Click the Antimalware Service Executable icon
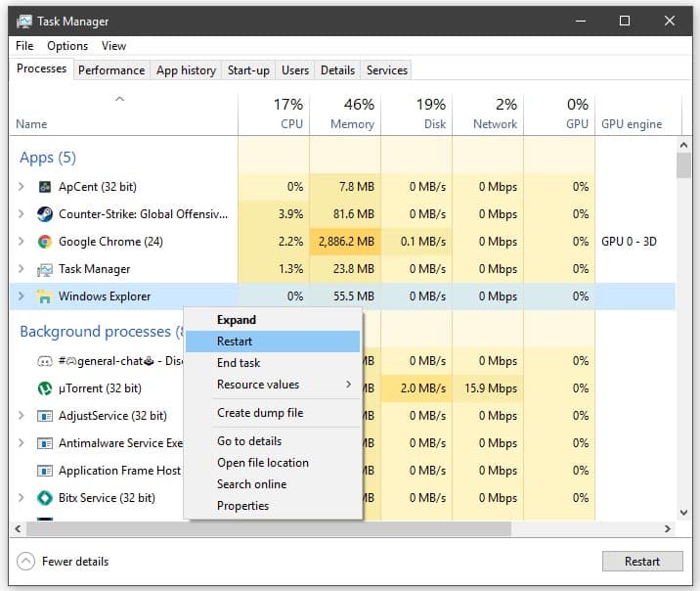 45,443
